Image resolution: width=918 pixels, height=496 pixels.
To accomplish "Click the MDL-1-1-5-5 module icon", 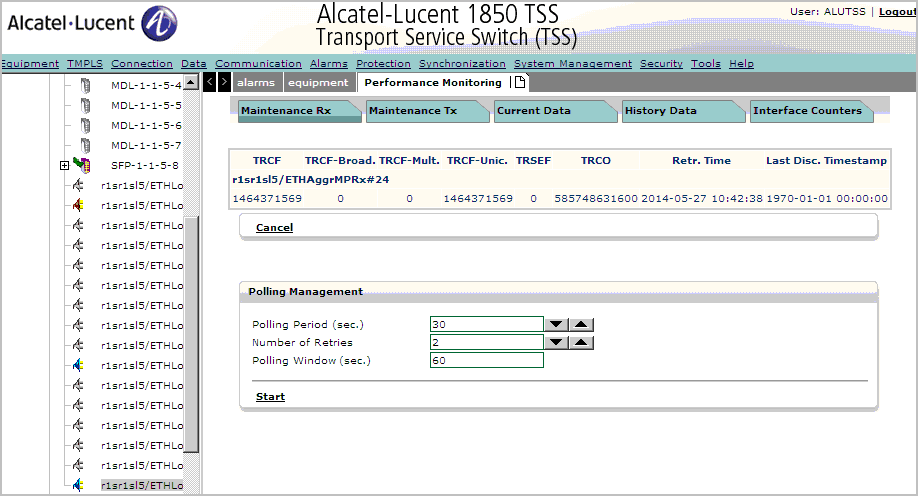I will pos(85,105).
